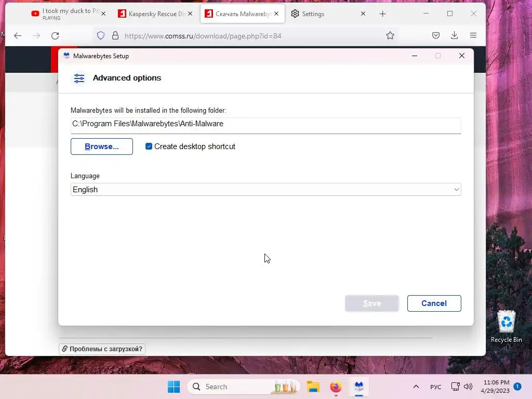This screenshot has height=399, width=532.
Task: Click the Advanced options sliders icon
Action: 79,78
